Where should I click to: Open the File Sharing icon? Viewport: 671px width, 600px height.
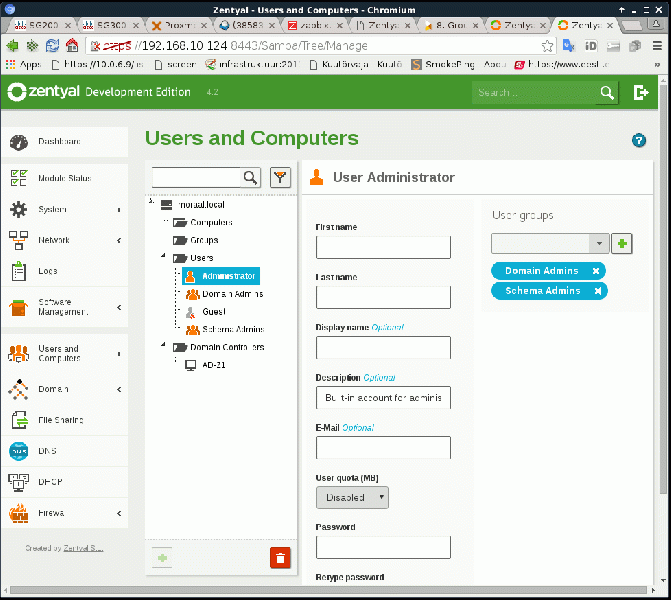(x=19, y=420)
